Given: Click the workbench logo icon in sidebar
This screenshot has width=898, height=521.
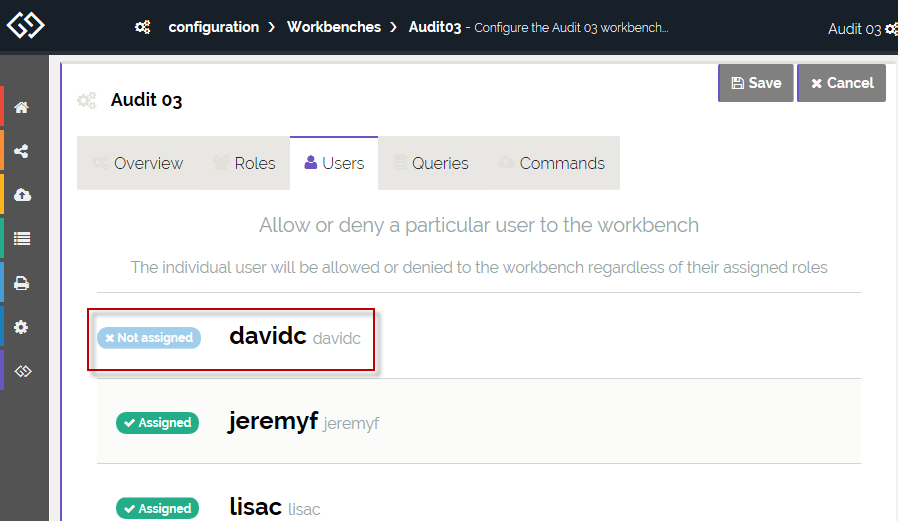Looking at the screenshot, I should [21, 371].
